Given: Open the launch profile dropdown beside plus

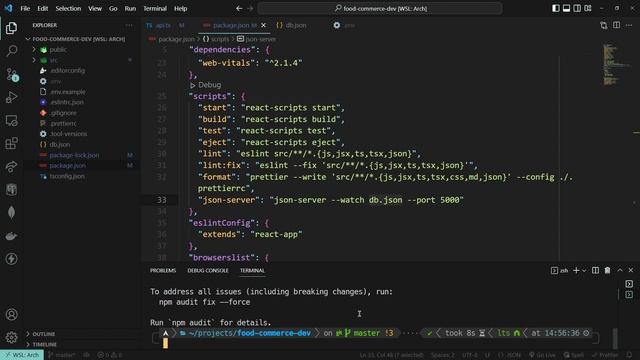Looking at the screenshot, I should tap(584, 270).
